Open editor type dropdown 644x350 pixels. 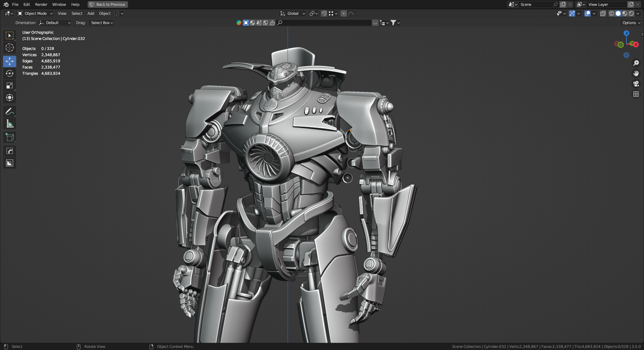point(9,13)
